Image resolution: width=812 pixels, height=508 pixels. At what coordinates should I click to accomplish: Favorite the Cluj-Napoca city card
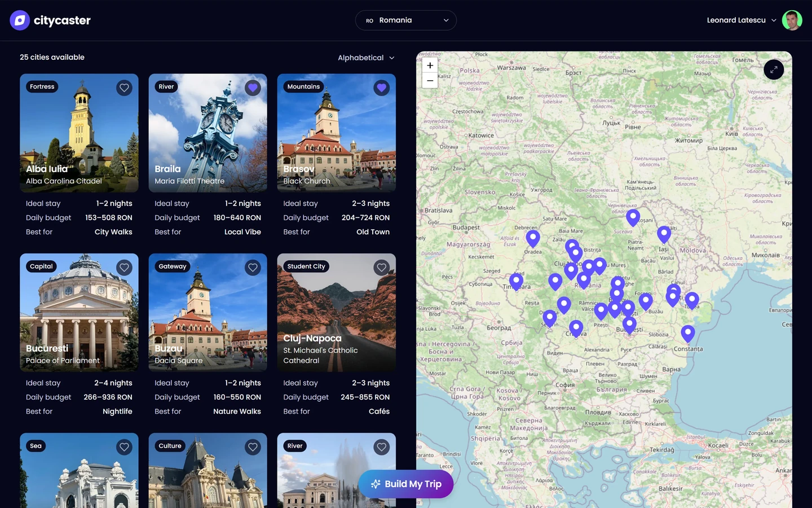(x=382, y=268)
